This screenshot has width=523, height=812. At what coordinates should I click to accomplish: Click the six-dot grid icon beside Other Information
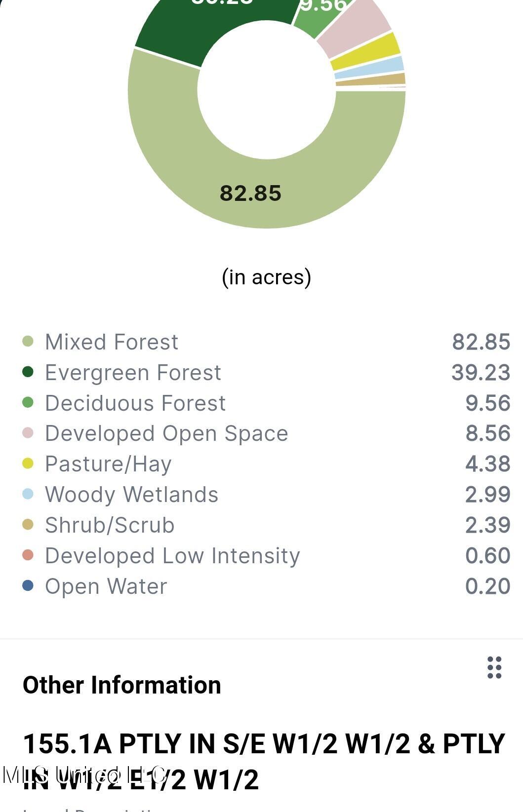point(494,667)
